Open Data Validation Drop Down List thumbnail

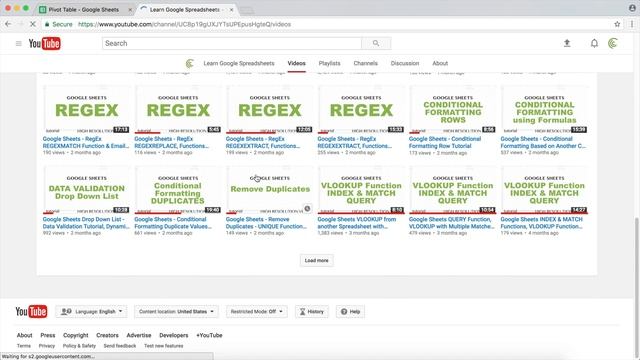[87, 190]
